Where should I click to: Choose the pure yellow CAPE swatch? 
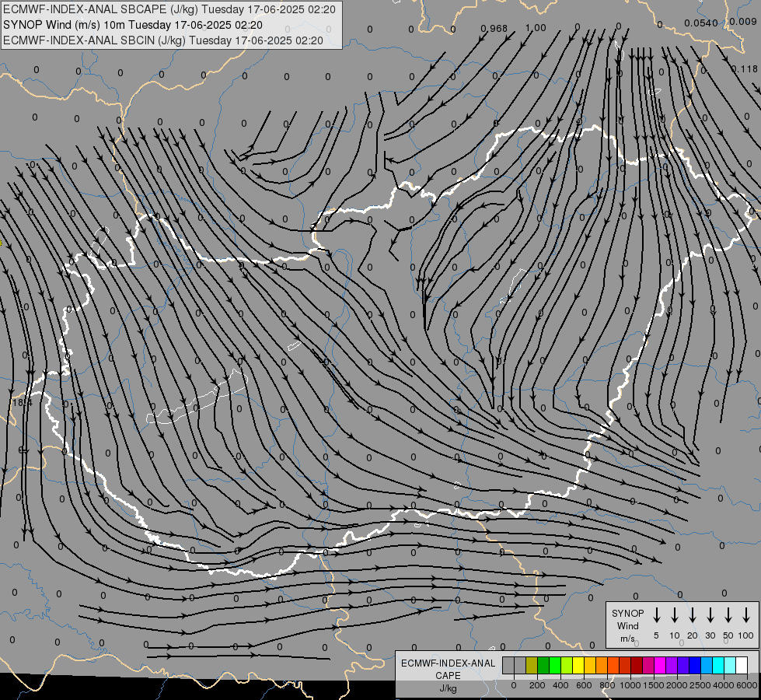click(x=578, y=666)
